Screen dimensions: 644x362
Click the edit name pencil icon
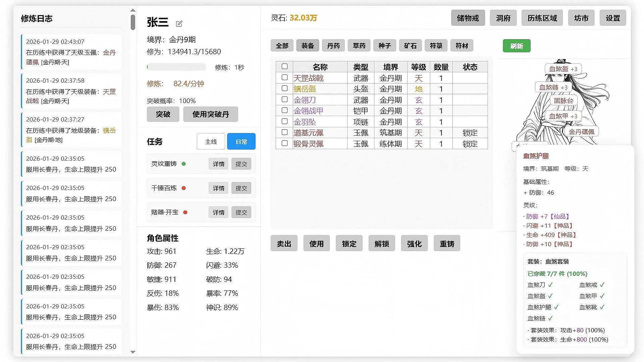pos(179,23)
